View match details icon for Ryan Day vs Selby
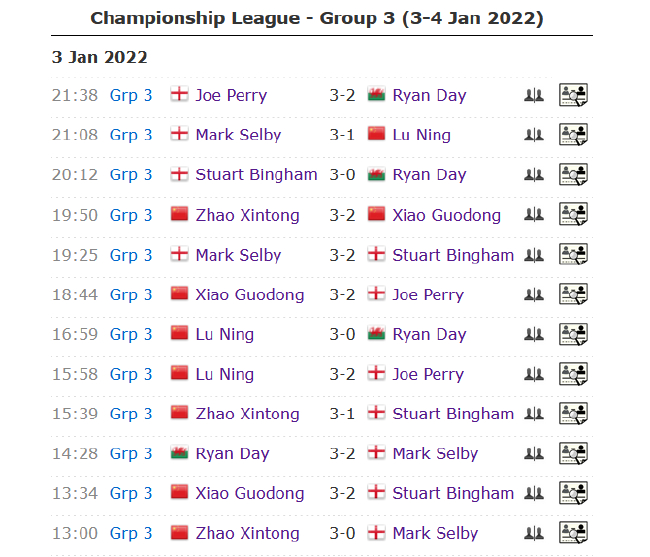 [x=573, y=453]
